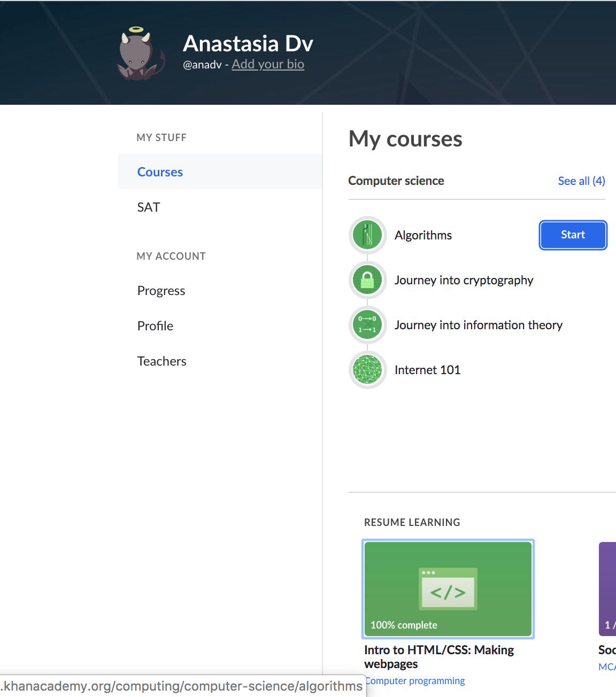Open the purple resume learning card
This screenshot has height=697, width=616.
point(607,588)
